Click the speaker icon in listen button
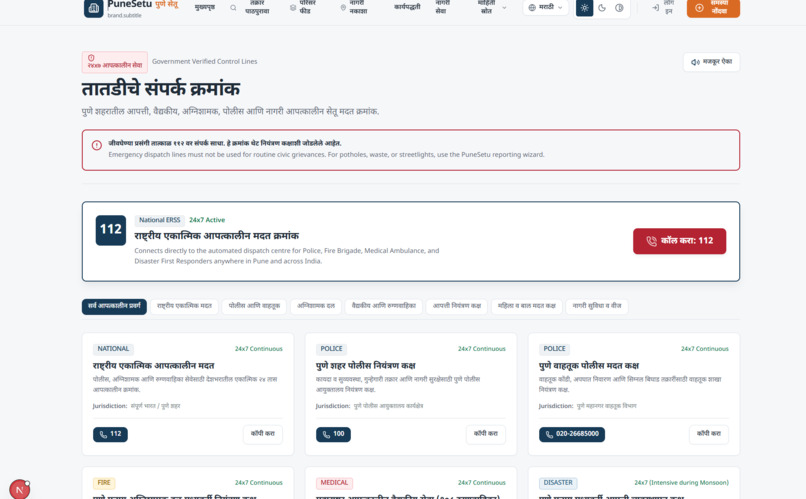 tap(695, 62)
